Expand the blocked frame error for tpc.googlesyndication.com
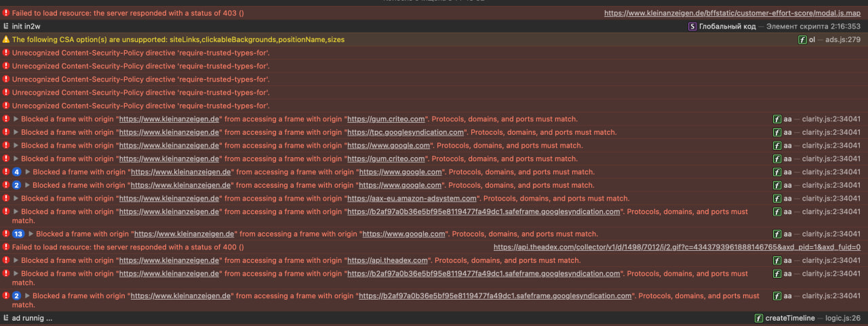The width and height of the screenshot is (868, 326). 16,133
